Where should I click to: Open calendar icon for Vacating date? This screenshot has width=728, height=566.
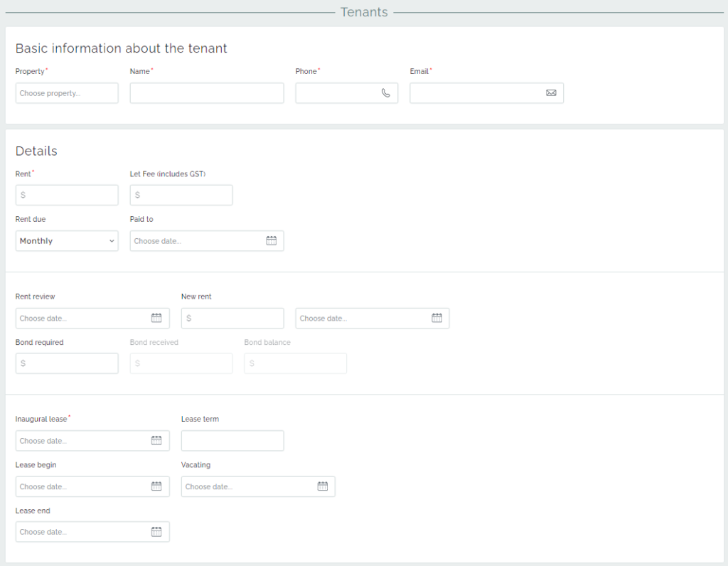pyautogui.click(x=322, y=486)
